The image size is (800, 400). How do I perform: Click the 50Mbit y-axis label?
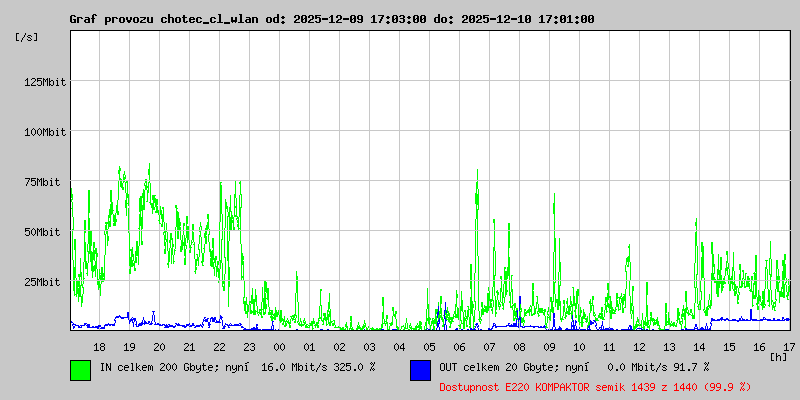[x=42, y=232]
